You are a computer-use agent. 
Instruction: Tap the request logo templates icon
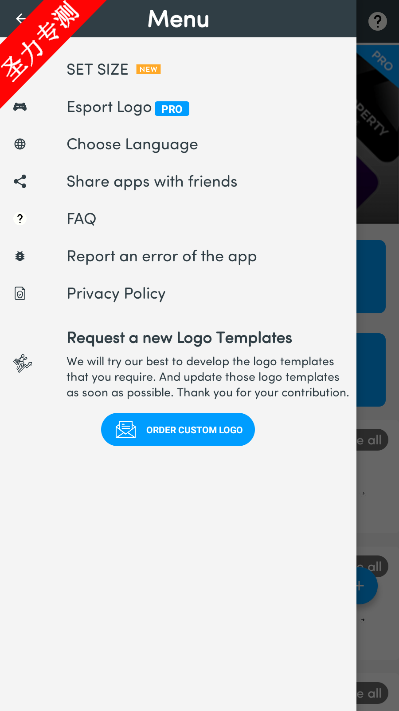click(23, 363)
